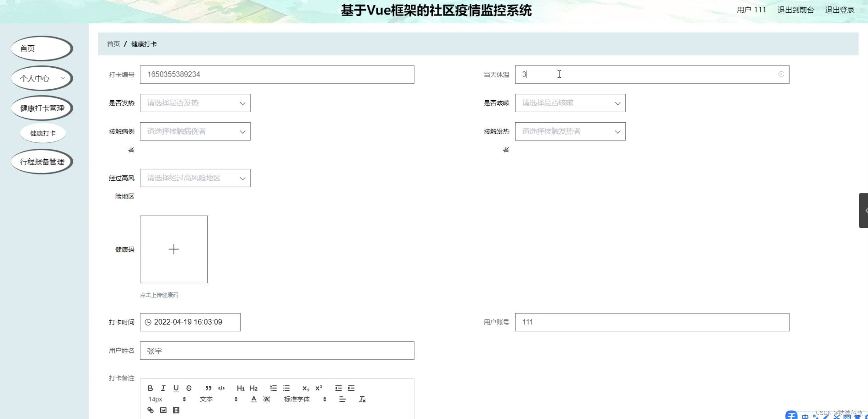Viewport: 868px width, 419px height.
Task: Apply superscript formatting in the editor
Action: coord(319,388)
